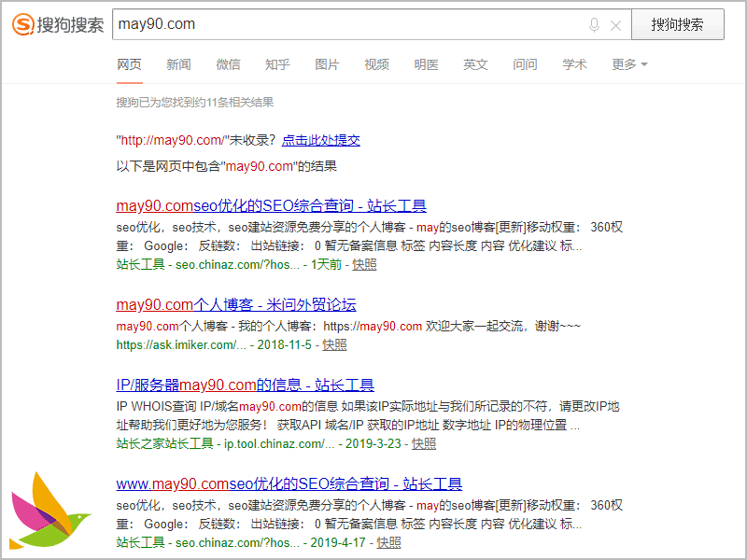Click the 搜狗搜索 search button
The height and width of the screenshot is (560, 747).
click(x=678, y=24)
